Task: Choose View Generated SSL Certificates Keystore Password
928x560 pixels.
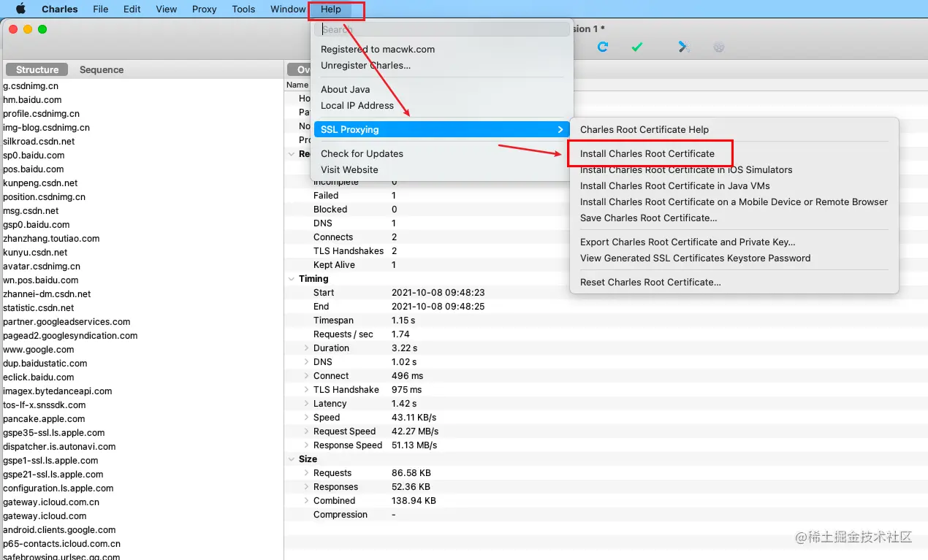Action: (695, 258)
